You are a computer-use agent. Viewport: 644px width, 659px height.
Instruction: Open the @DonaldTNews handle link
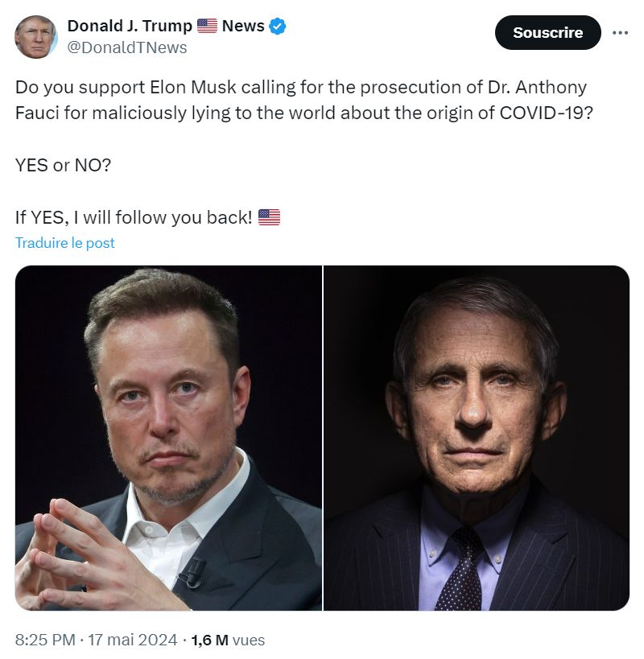127,47
